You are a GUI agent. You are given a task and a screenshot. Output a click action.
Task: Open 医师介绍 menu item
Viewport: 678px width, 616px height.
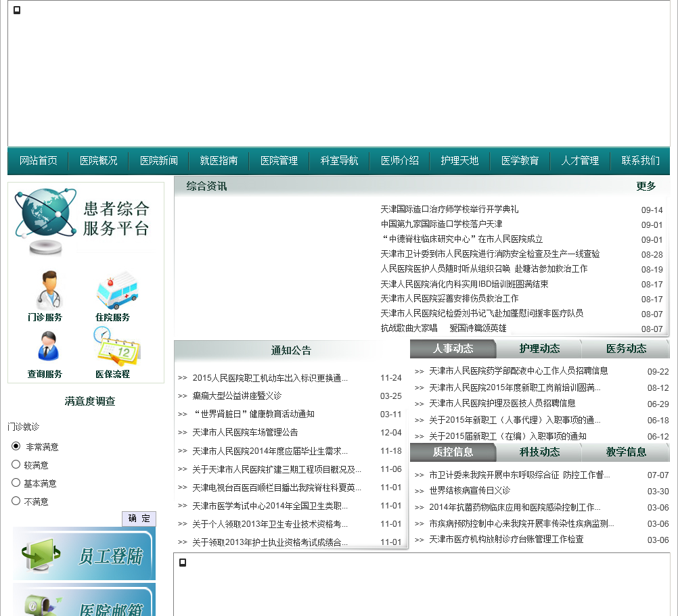[x=399, y=161]
